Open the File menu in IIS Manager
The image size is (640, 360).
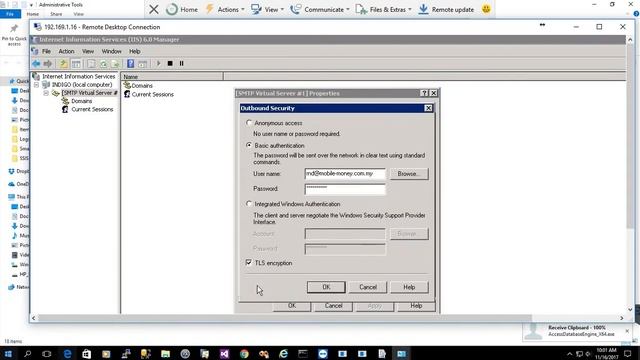[x=46, y=51]
